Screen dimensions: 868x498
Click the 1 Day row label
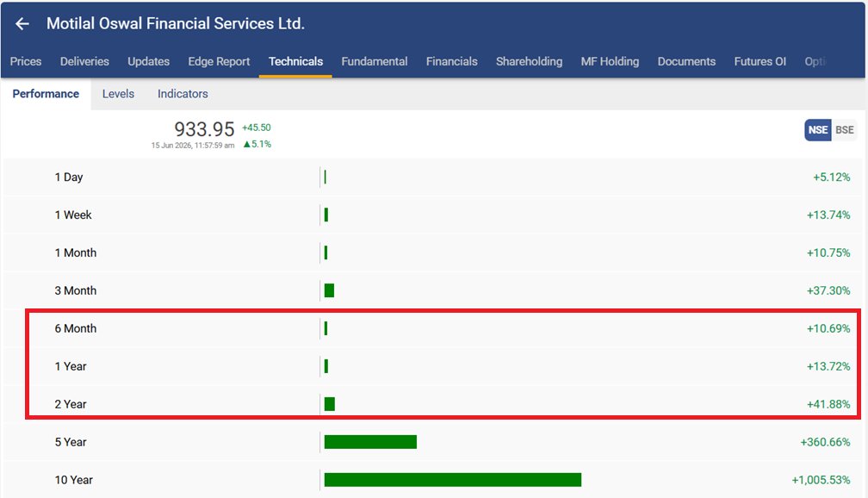point(69,177)
